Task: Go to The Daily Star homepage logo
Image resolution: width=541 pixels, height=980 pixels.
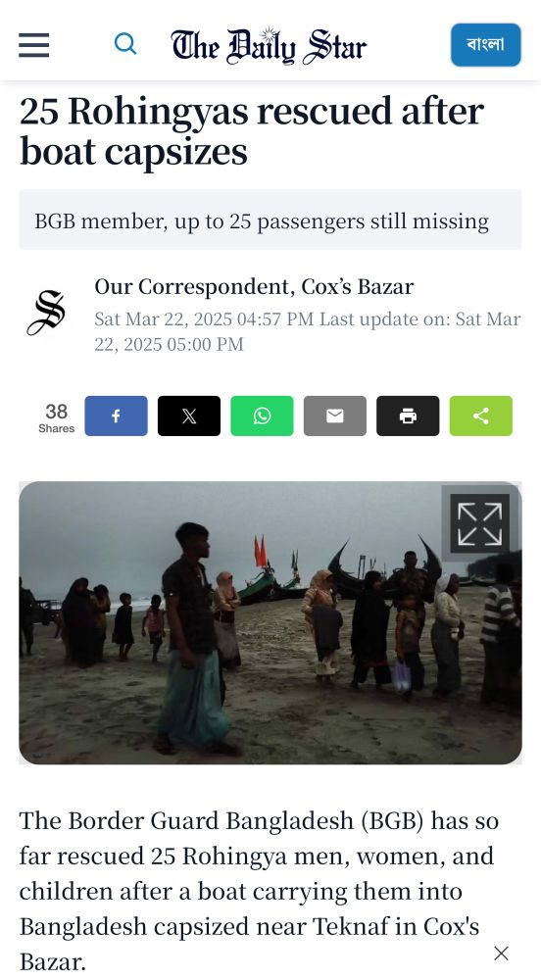Action: pos(269,46)
